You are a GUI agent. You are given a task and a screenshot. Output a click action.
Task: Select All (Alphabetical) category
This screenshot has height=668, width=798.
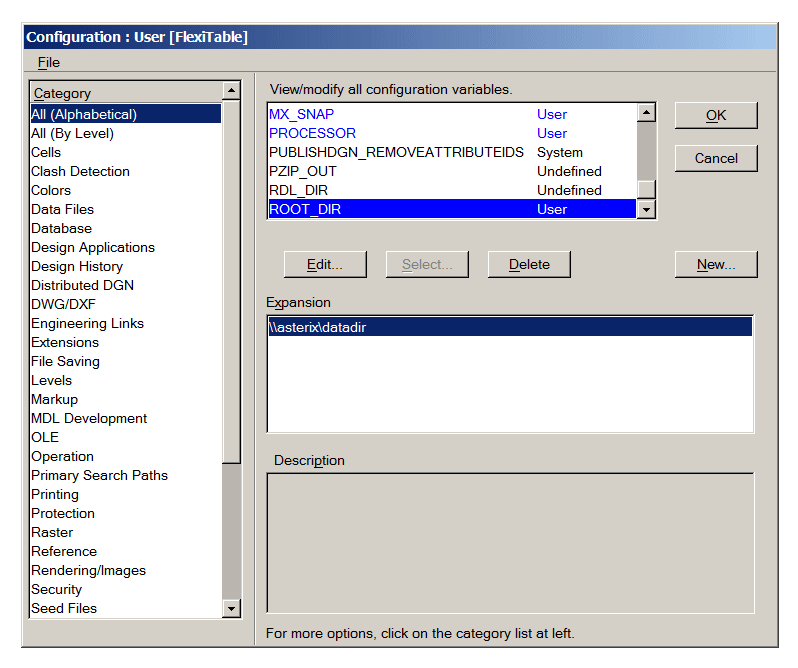pos(126,114)
